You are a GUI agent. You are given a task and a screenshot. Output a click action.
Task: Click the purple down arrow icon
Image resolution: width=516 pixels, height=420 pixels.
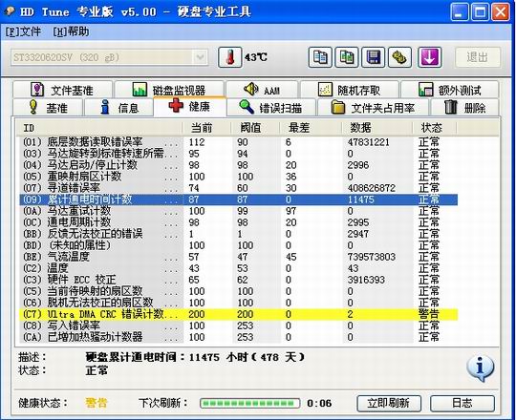click(429, 57)
